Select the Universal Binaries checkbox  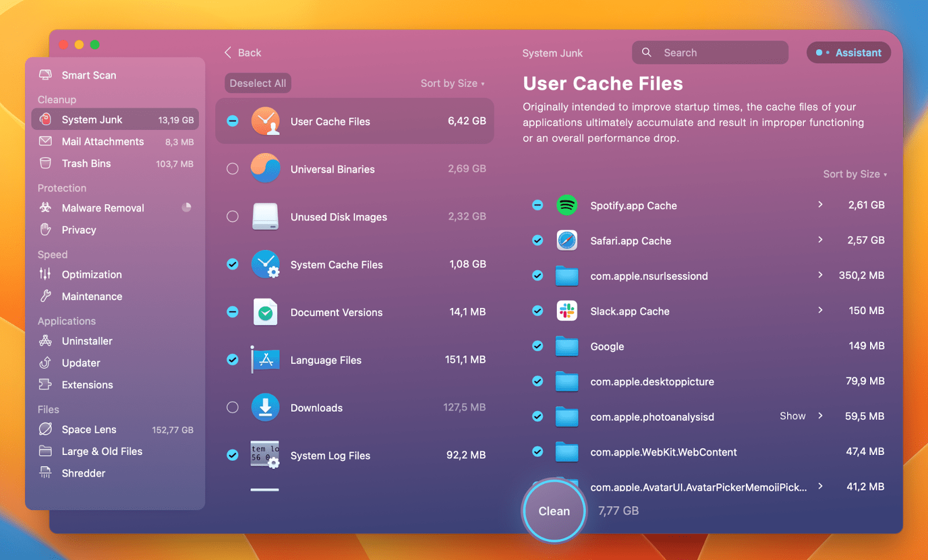tap(233, 169)
